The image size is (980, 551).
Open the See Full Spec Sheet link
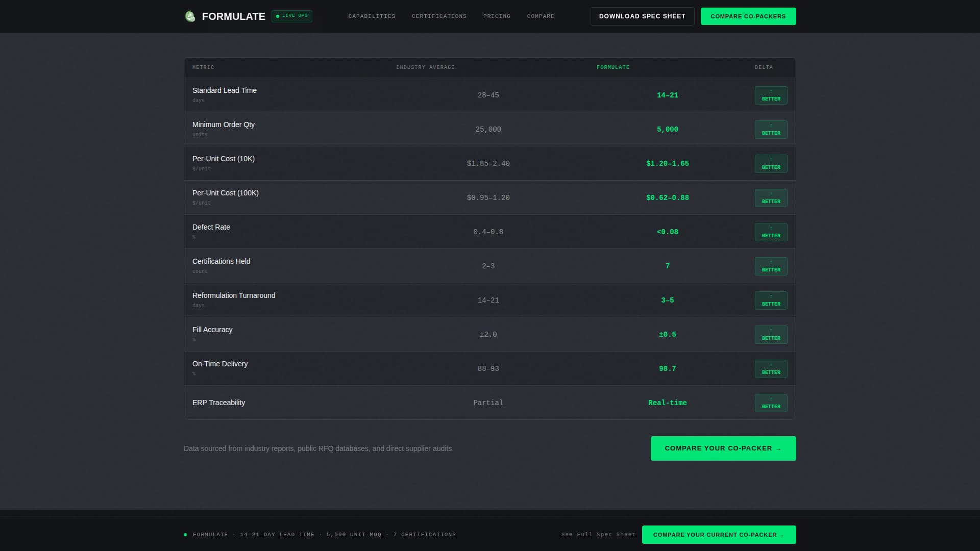click(598, 534)
